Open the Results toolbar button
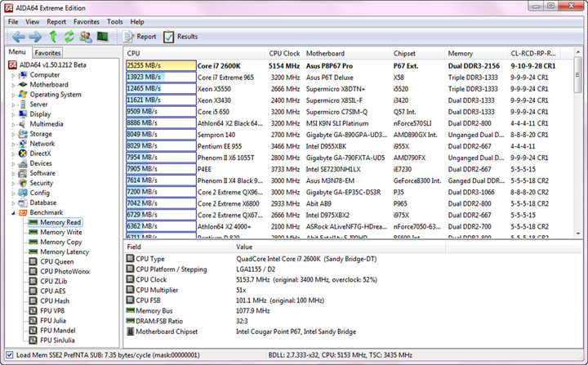Image resolution: width=588 pixels, height=365 pixels. pos(180,37)
